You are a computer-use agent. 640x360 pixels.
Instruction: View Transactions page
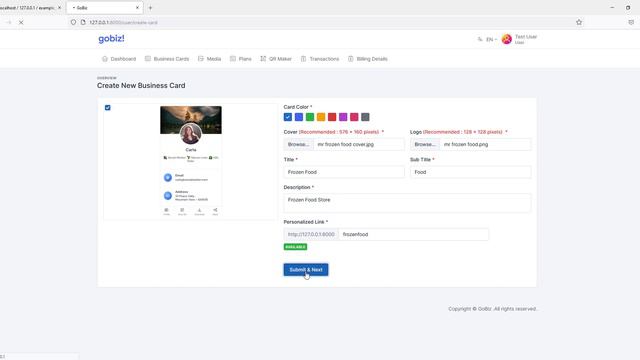pos(320,59)
